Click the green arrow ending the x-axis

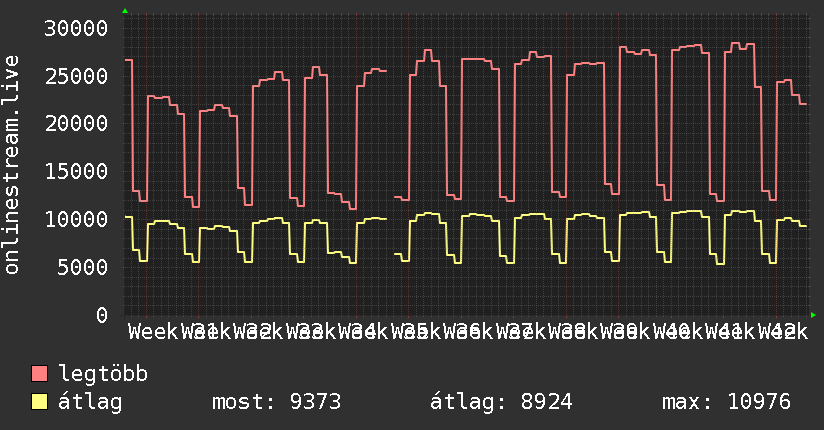point(813,315)
